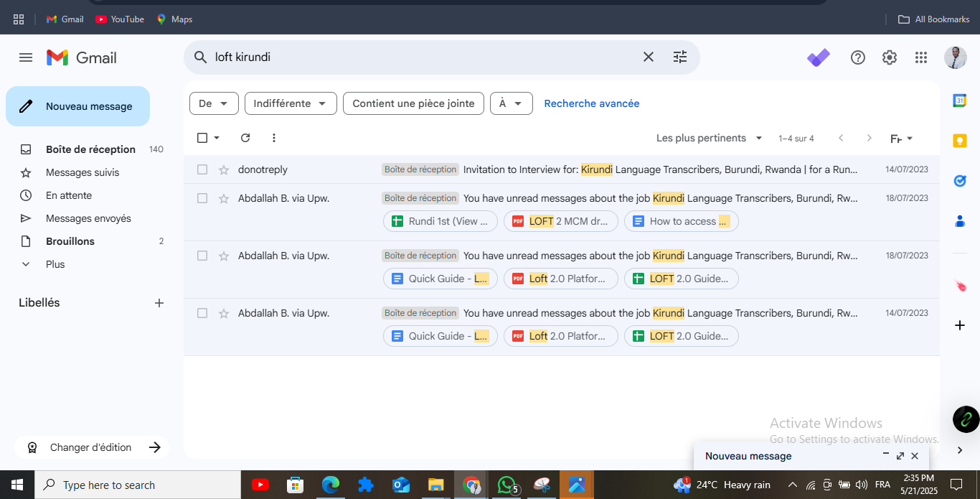This screenshot has width=980, height=499.
Task: Open the Windows Start menu
Action: [17, 485]
